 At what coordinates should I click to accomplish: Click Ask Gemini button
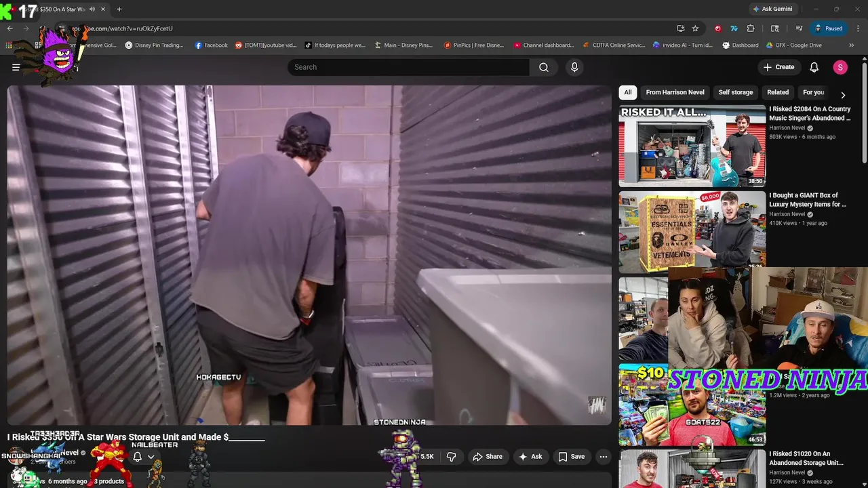(772, 9)
